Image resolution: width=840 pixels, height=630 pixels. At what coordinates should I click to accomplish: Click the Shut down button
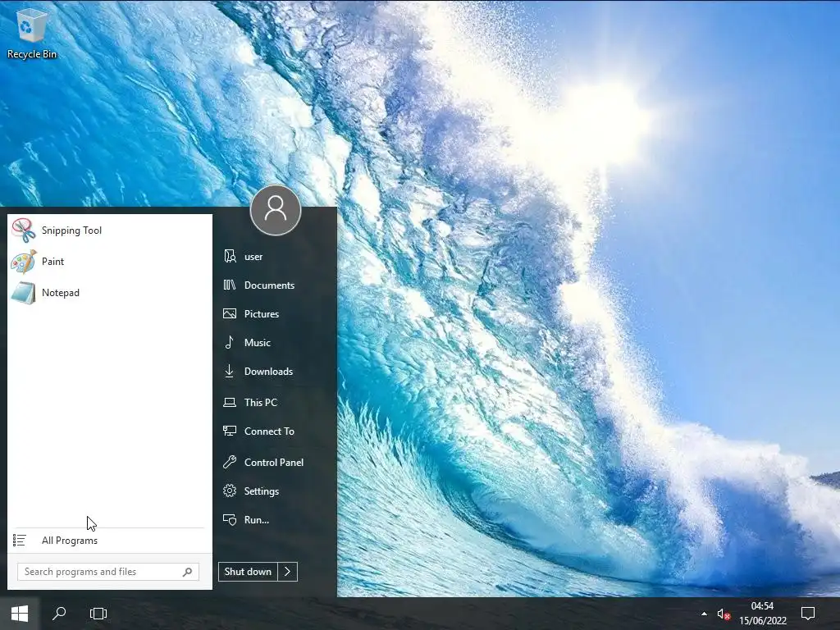[x=248, y=572]
